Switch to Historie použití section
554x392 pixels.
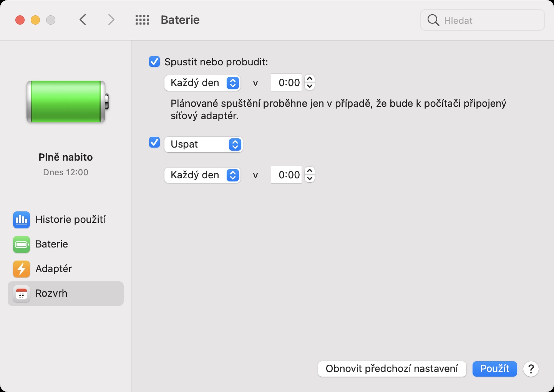point(70,219)
